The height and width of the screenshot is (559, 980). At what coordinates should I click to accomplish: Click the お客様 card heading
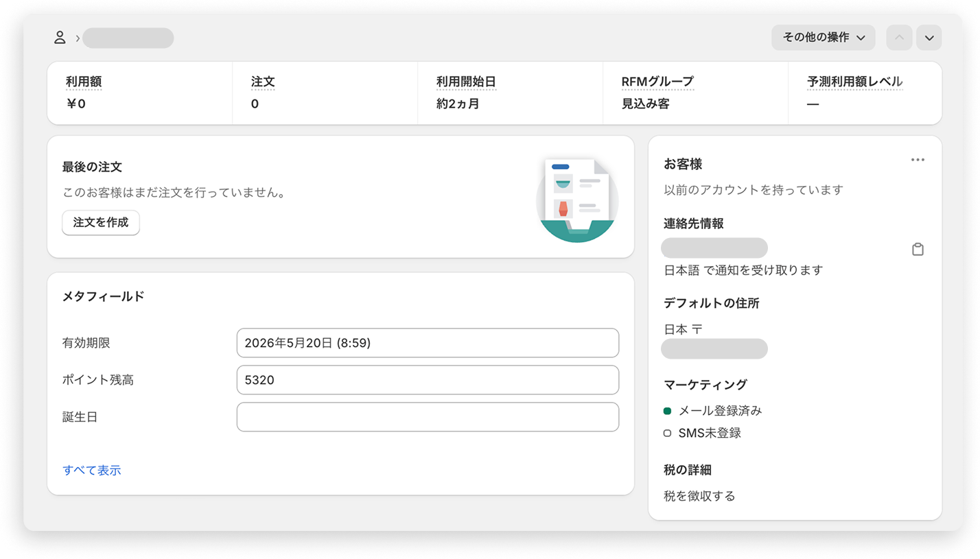click(x=683, y=165)
